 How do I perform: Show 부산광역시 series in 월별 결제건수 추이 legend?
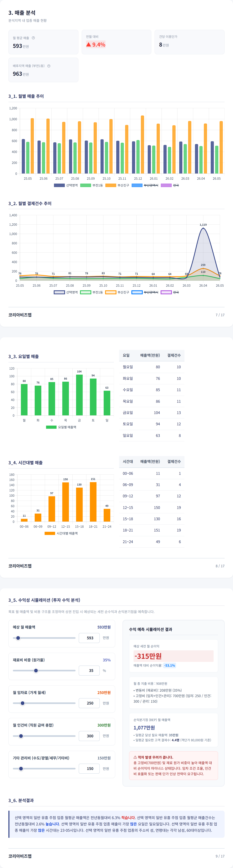coord(145,292)
